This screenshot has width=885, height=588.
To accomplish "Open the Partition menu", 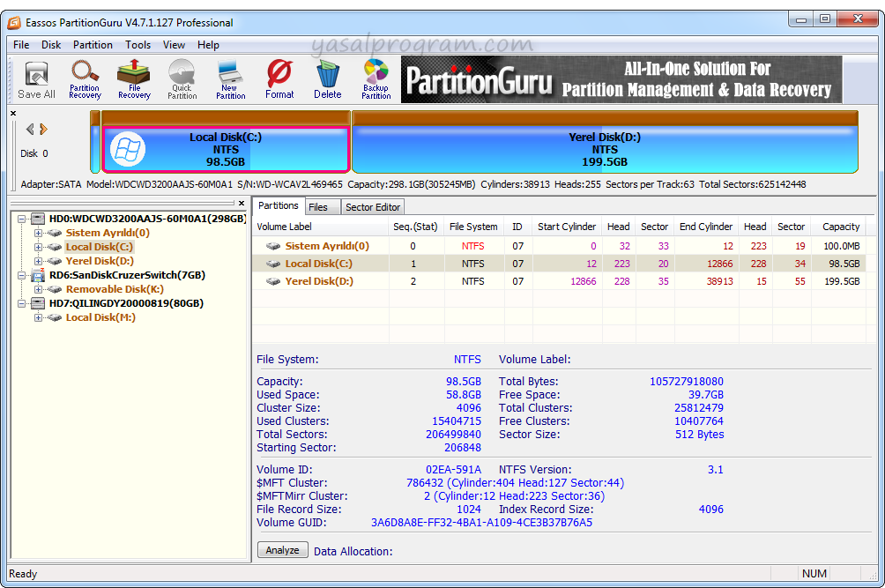I will (x=93, y=45).
